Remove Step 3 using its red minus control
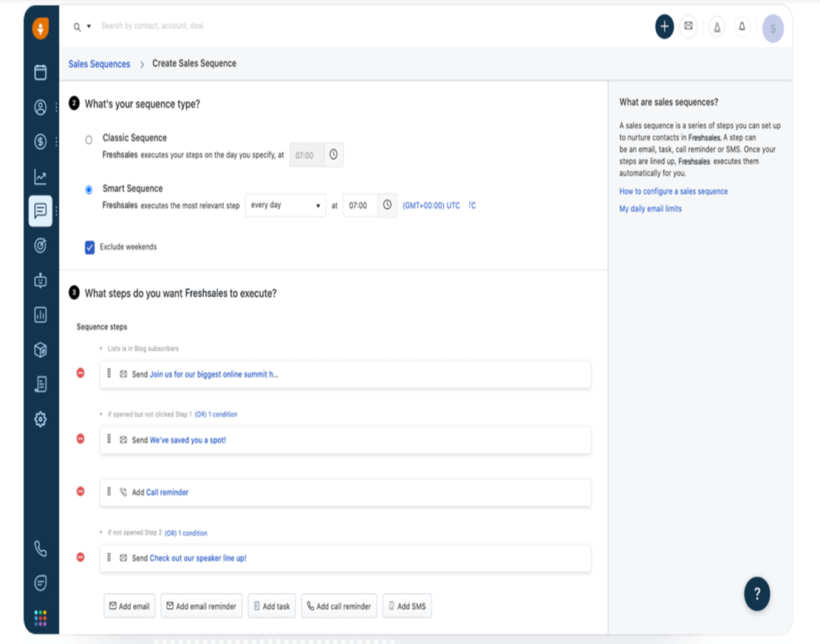 coord(80,492)
